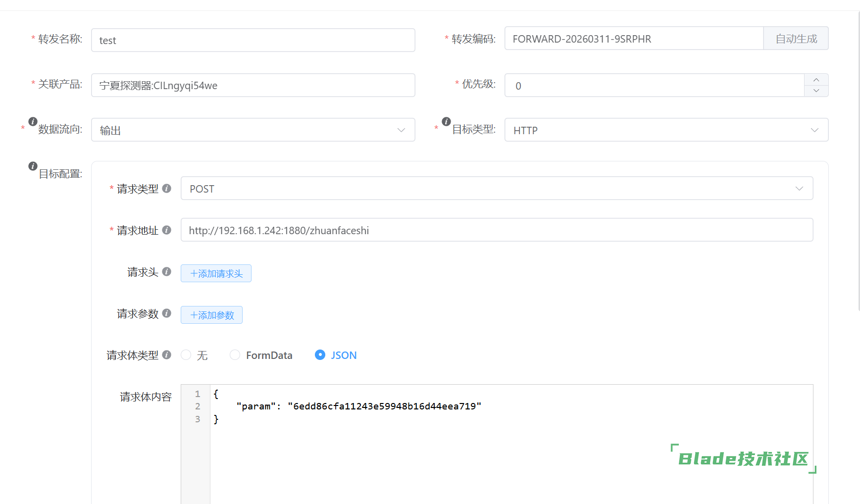Click help icon next to 请求地址
Image resolution: width=860 pixels, height=504 pixels.
[x=167, y=230]
